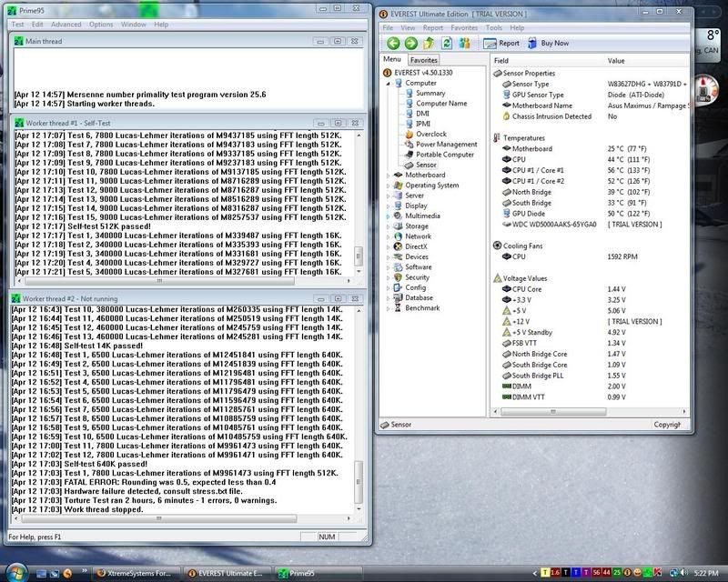Viewport: 728px width, 582px height.
Task: Open the Options menu in Prime95
Action: (x=101, y=25)
